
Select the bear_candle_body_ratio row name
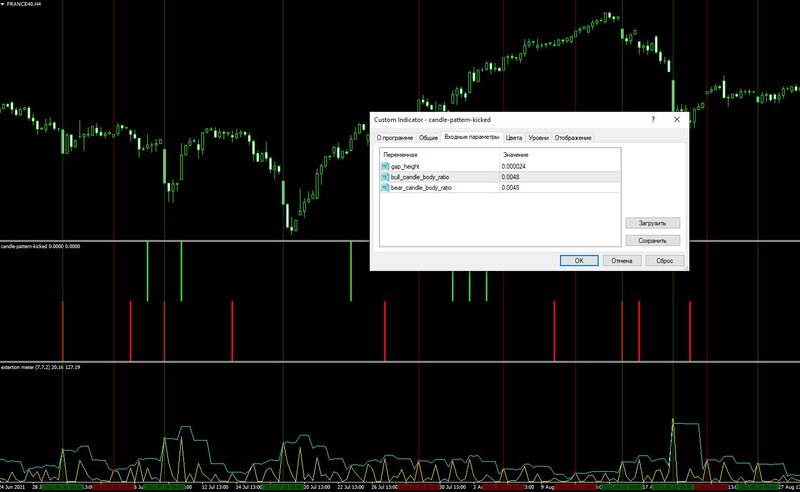coord(421,188)
